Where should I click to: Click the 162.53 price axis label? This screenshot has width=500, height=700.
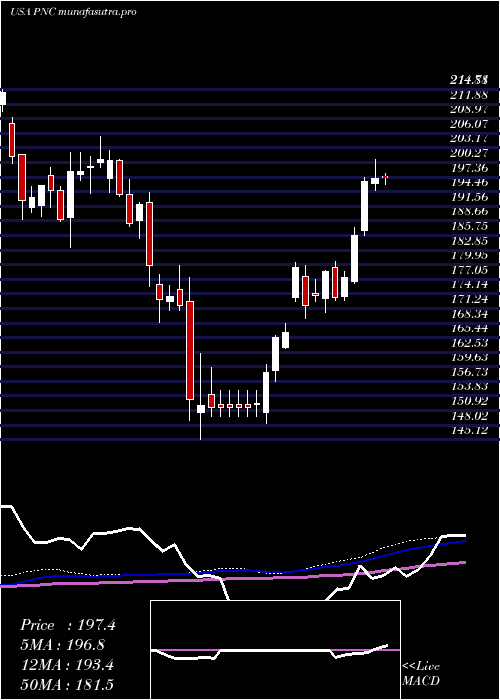point(468,342)
